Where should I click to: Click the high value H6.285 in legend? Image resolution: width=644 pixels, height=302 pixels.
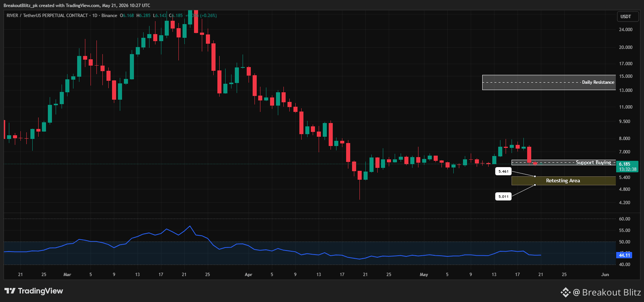[144, 16]
